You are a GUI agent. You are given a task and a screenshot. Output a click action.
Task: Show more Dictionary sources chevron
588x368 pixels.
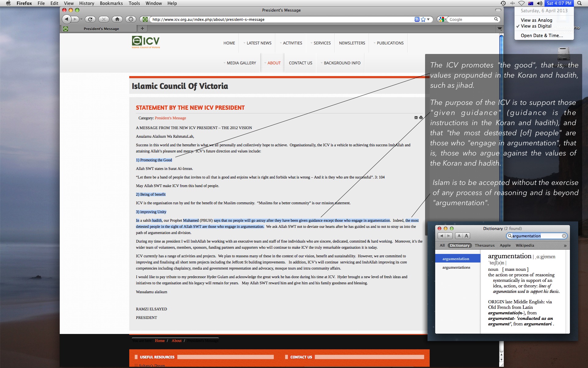[x=565, y=246]
